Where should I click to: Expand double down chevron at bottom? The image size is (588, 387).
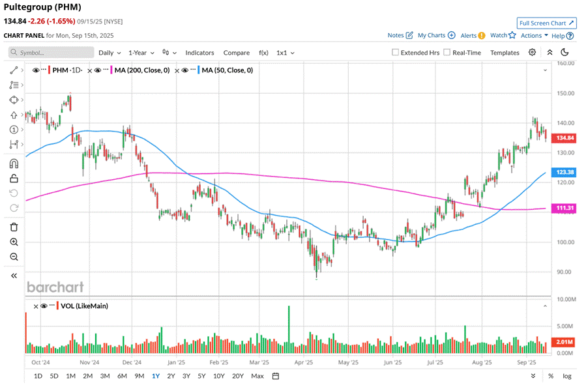click(x=533, y=376)
